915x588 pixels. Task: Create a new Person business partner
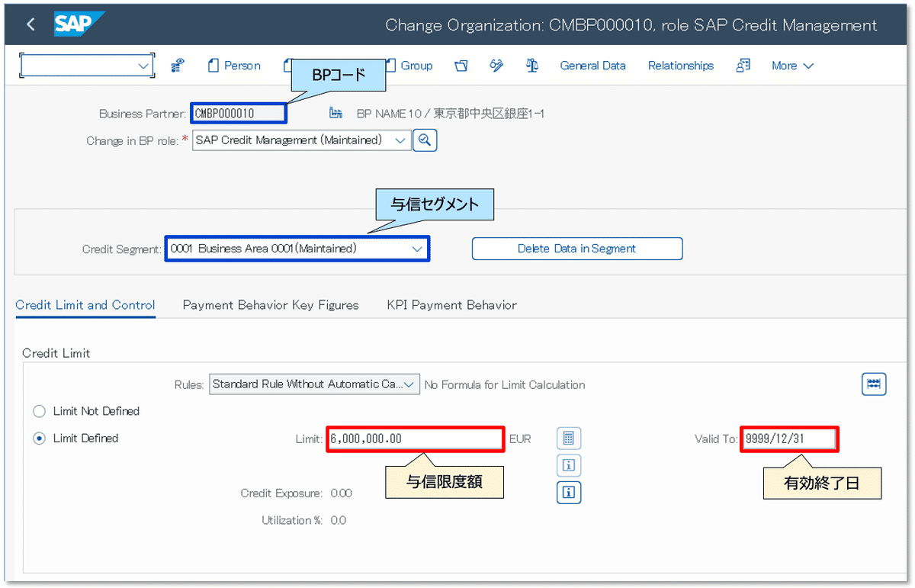pos(234,66)
